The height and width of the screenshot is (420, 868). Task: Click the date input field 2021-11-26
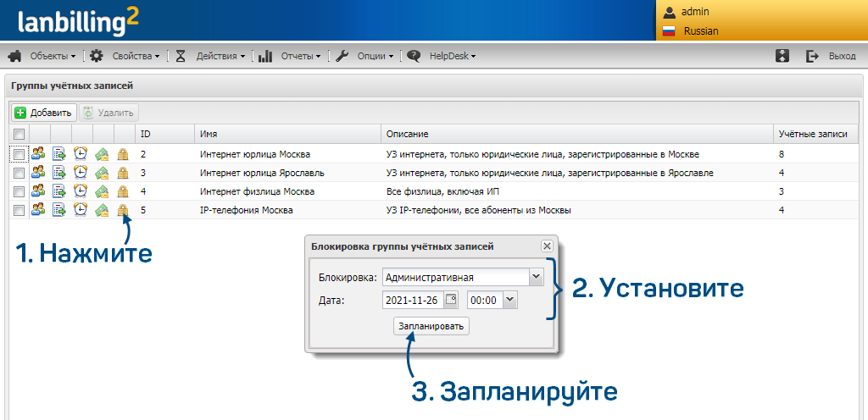pos(414,300)
